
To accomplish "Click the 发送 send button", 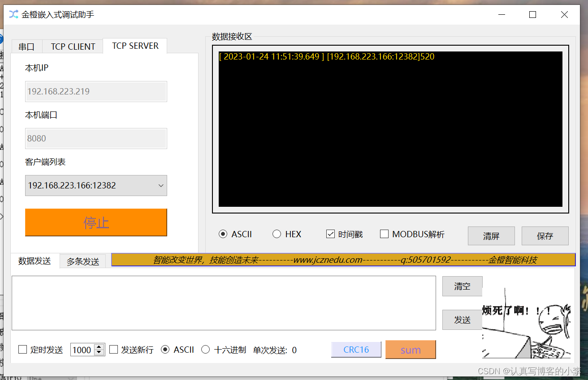I will pyautogui.click(x=462, y=320).
